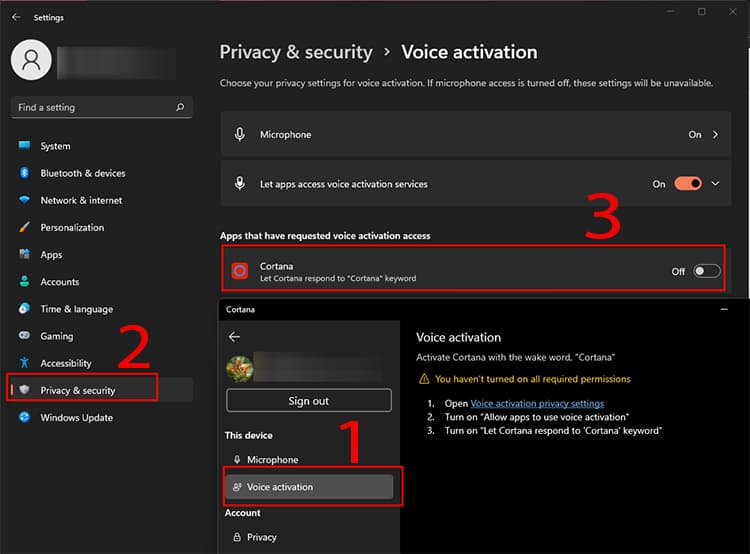Screen dimensions: 750x554
Task: Maximize the Settings window
Action: 701,11
